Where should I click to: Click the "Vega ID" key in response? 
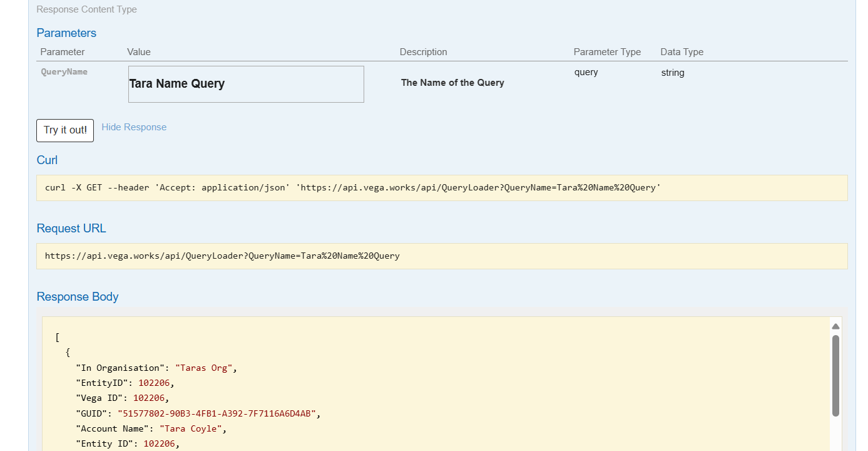[x=100, y=398]
